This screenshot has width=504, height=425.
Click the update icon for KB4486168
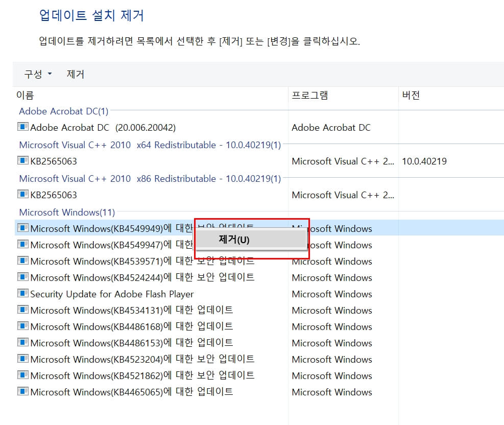click(23, 326)
